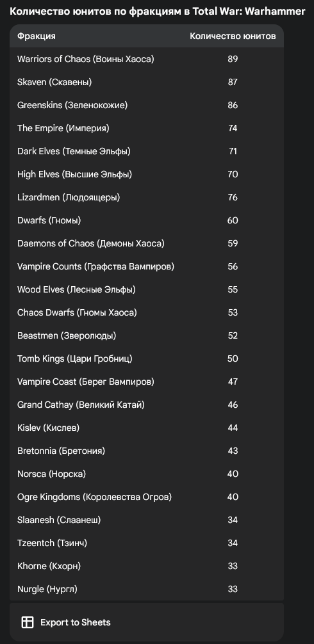Select the Dwarfs (Гномы) row
The height and width of the screenshot is (644, 314).
[x=147, y=220]
